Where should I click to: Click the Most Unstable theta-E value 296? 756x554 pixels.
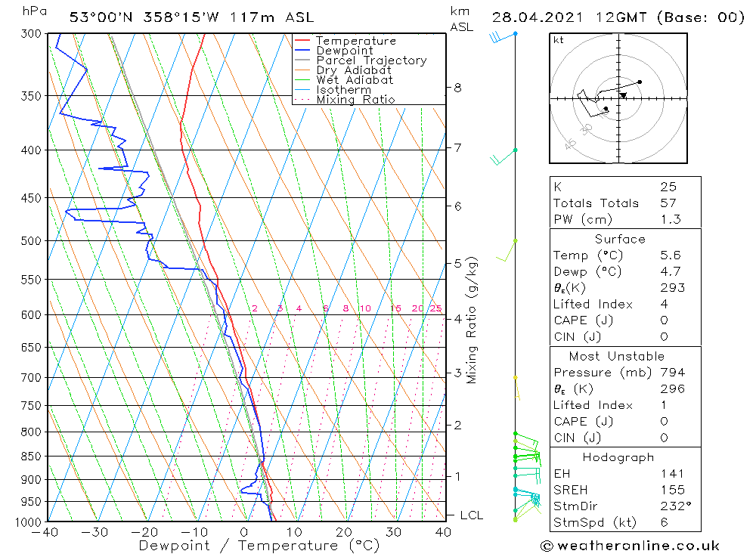(x=673, y=389)
